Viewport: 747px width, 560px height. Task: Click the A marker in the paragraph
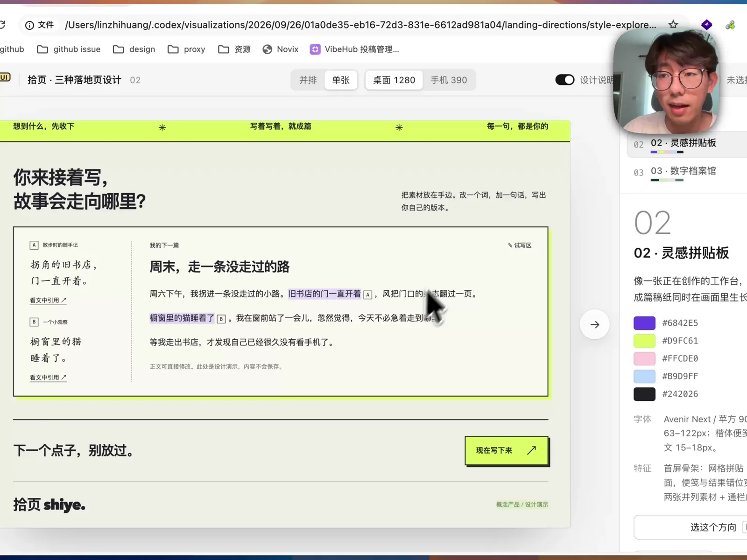point(368,294)
